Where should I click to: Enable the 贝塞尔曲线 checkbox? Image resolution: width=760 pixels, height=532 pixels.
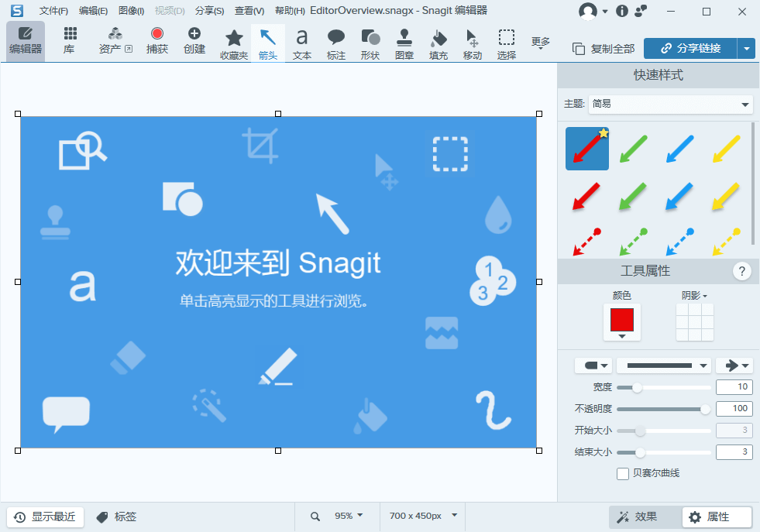tap(623, 474)
